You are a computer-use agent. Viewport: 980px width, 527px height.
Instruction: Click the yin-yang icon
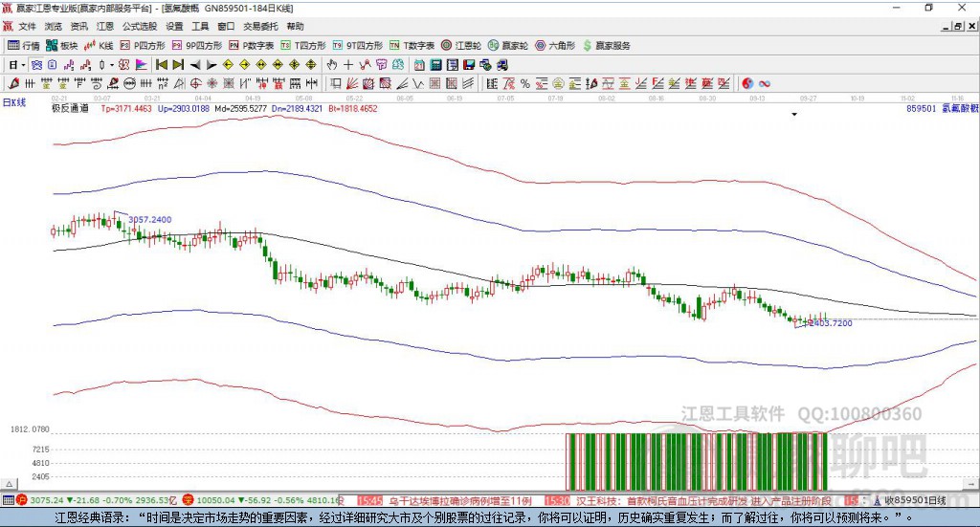pos(746,83)
